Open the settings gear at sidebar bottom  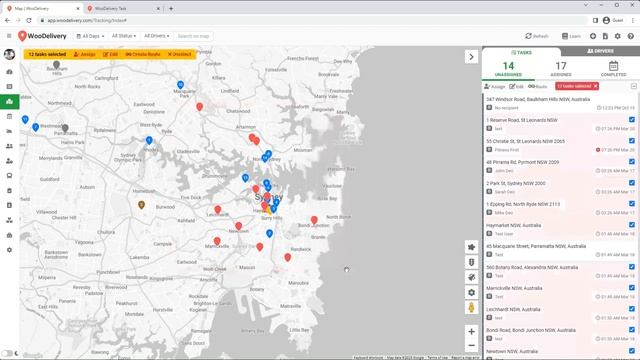9,250
